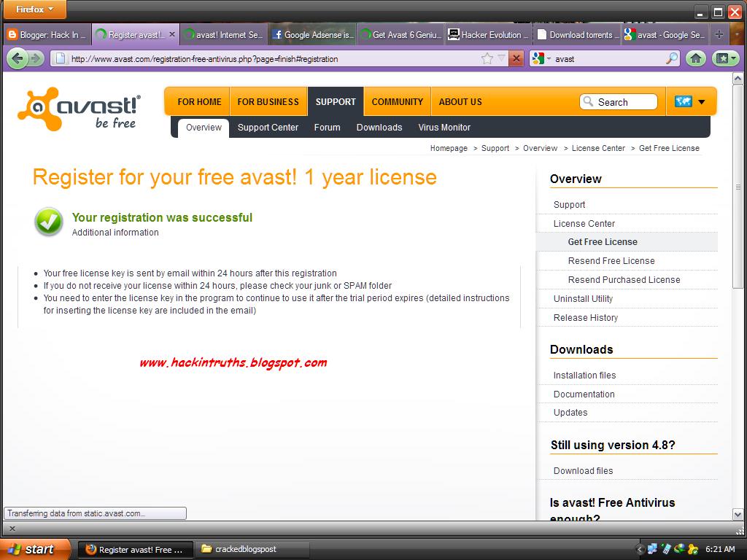Click the stop loading X in the address bar
Screen dimensions: 747x560
[516, 58]
